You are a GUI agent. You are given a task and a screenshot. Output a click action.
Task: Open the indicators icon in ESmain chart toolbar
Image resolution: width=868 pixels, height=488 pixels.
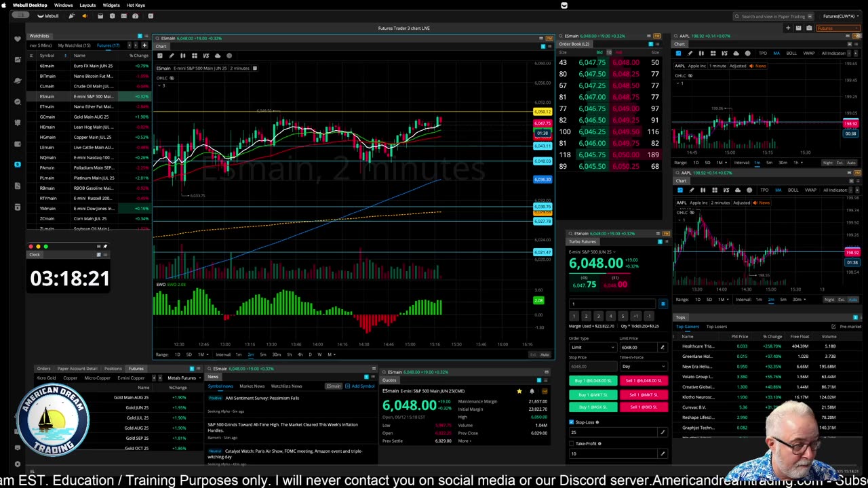[x=229, y=56]
